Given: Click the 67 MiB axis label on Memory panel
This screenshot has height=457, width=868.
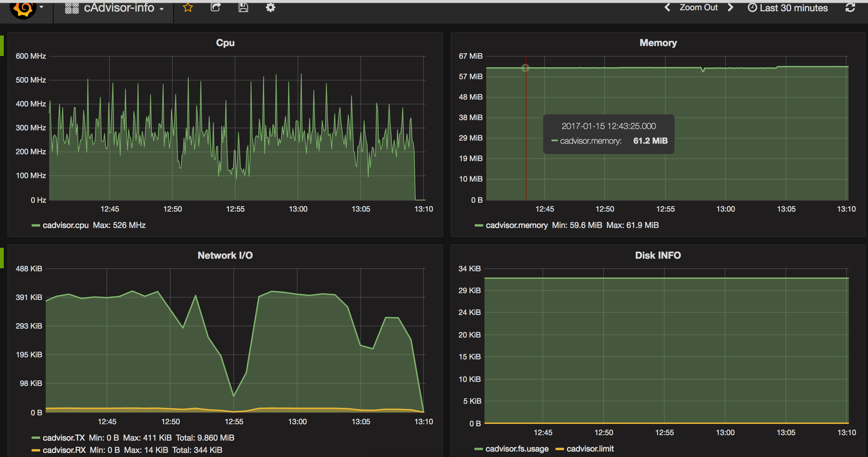Looking at the screenshot, I should point(471,56).
